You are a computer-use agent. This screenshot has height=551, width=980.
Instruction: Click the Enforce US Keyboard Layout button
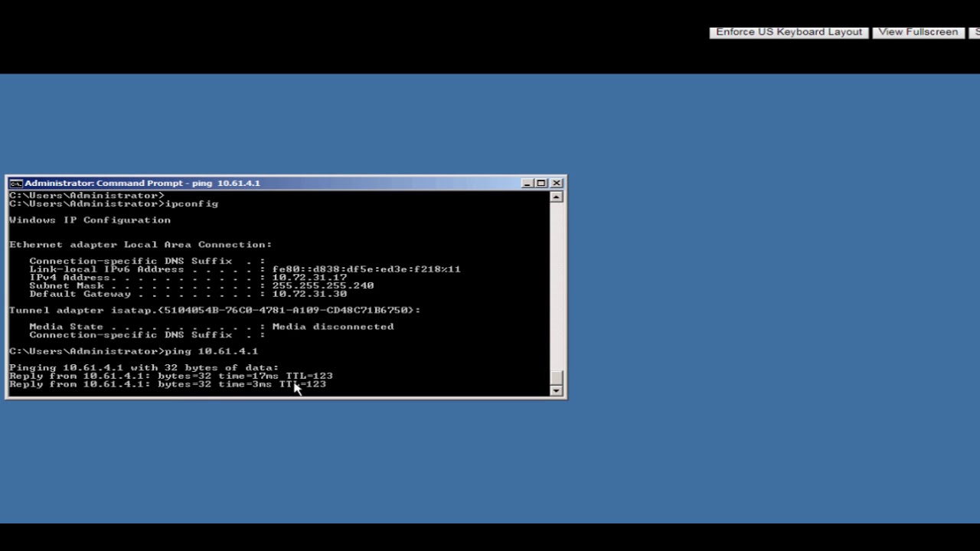[x=789, y=32]
